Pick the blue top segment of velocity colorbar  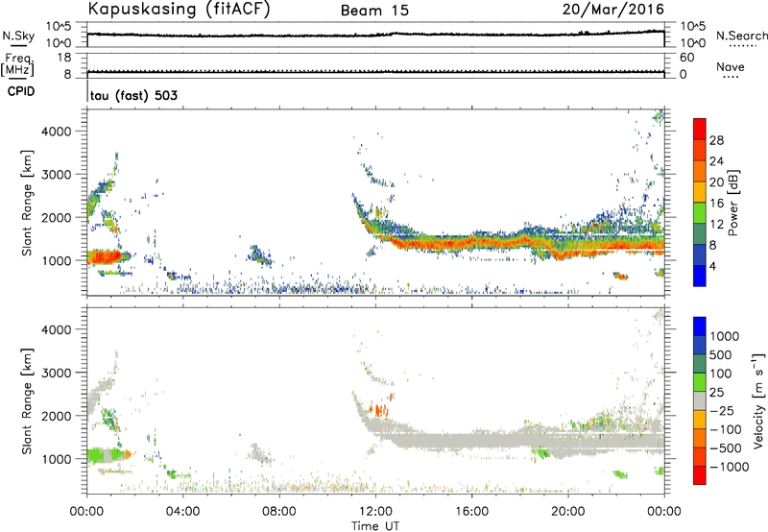[x=700, y=326]
